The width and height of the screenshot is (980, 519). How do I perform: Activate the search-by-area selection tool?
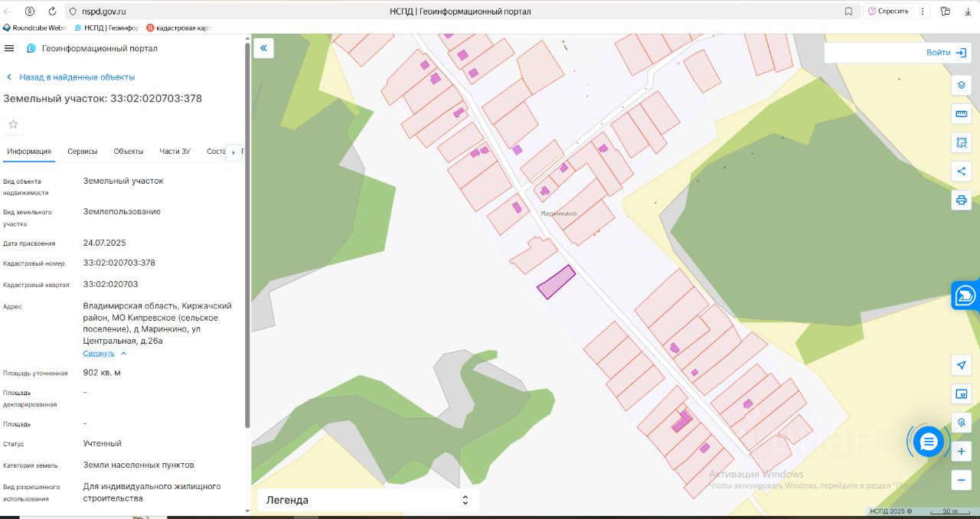pos(962,142)
